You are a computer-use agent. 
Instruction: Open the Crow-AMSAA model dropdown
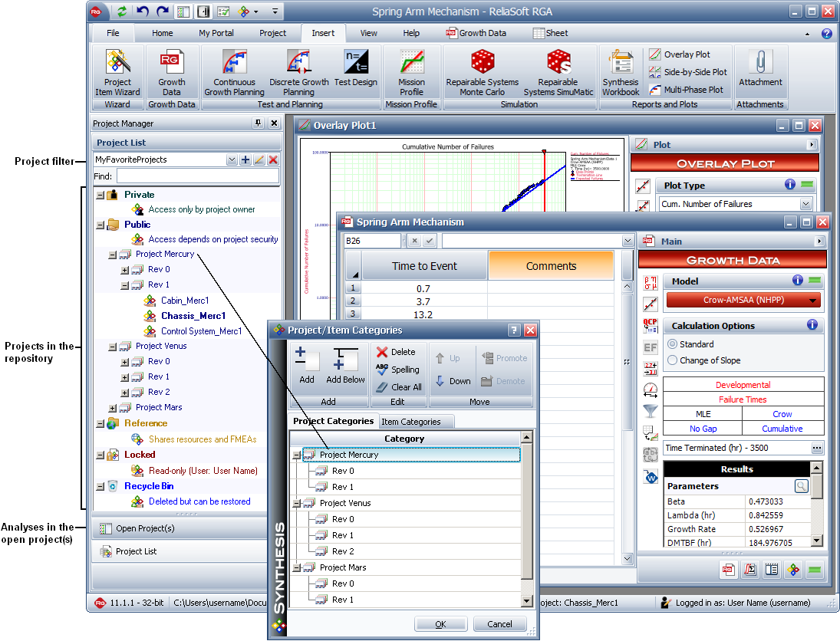[812, 301]
